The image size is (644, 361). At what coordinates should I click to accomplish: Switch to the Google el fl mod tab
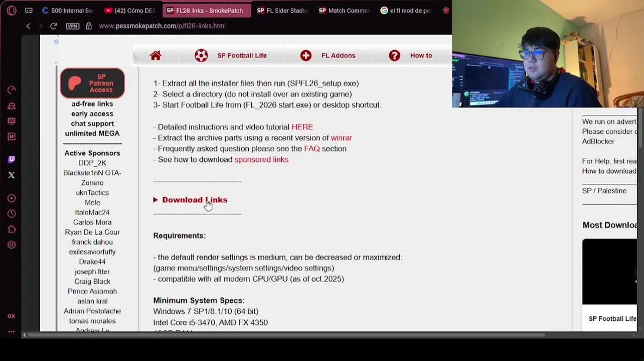tap(405, 11)
